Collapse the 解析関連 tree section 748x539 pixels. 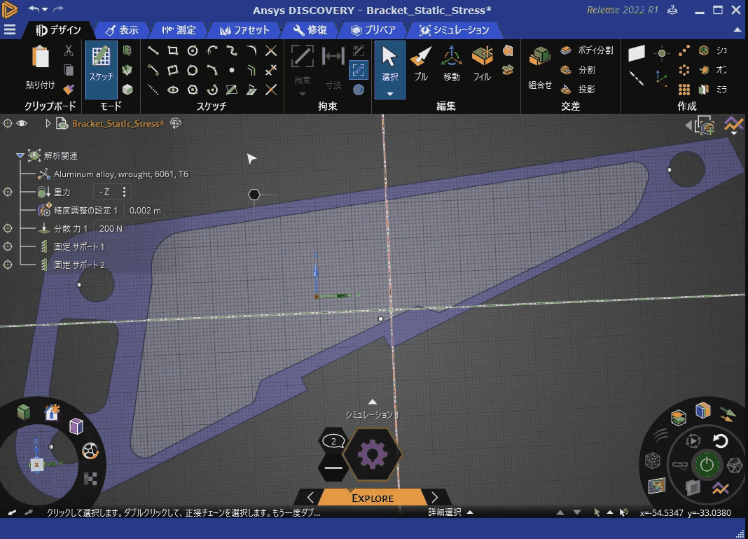click(x=20, y=155)
